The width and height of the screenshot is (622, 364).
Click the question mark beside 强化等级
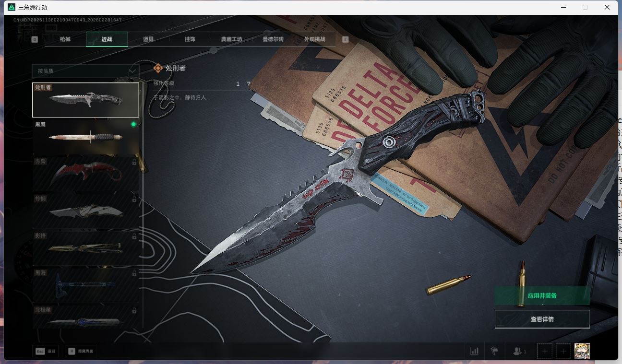pyautogui.click(x=249, y=84)
